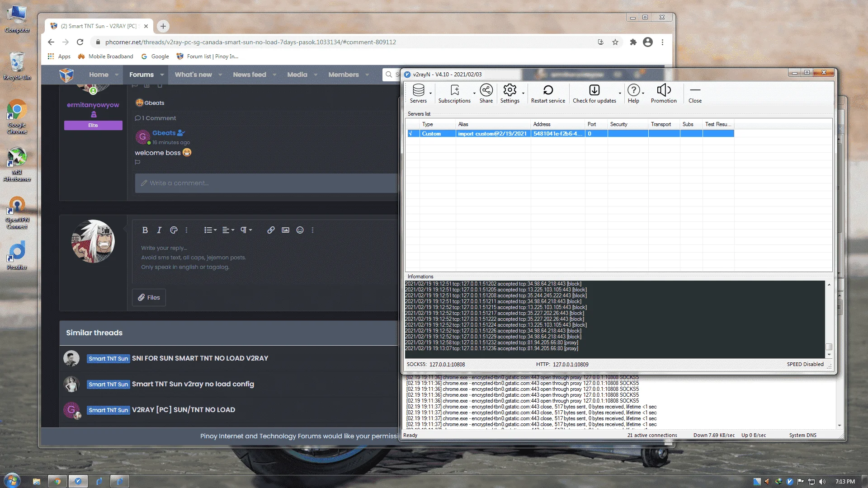Viewport: 868px width, 488px height.
Task: Select the Smart TNT Sun Chrome tab
Action: pyautogui.click(x=99, y=26)
